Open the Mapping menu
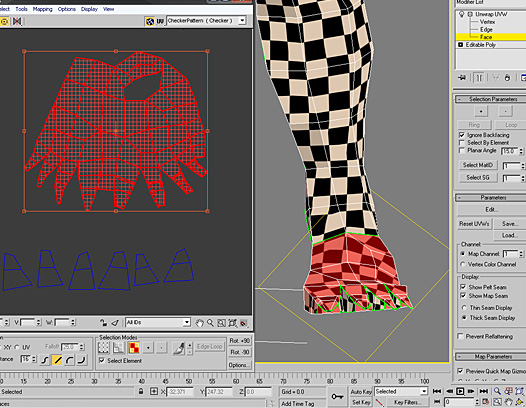This screenshot has width=526, height=408. (x=43, y=9)
